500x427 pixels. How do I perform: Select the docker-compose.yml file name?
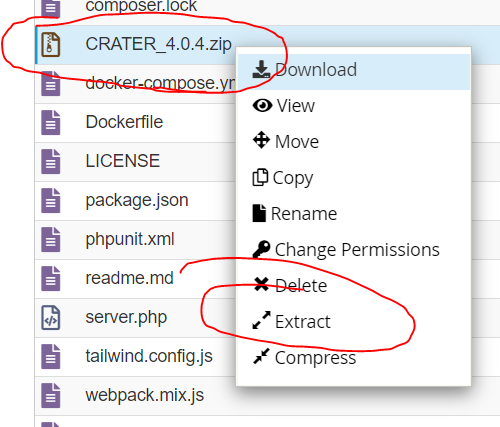[x=160, y=83]
